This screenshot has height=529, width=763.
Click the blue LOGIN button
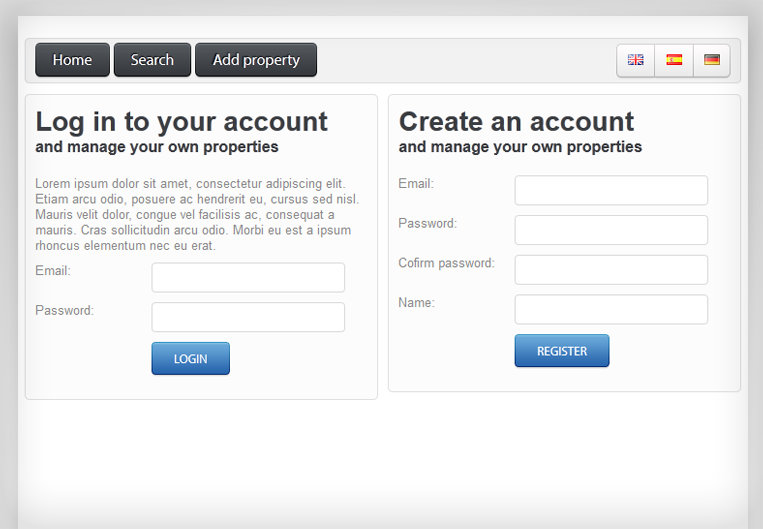(x=191, y=359)
